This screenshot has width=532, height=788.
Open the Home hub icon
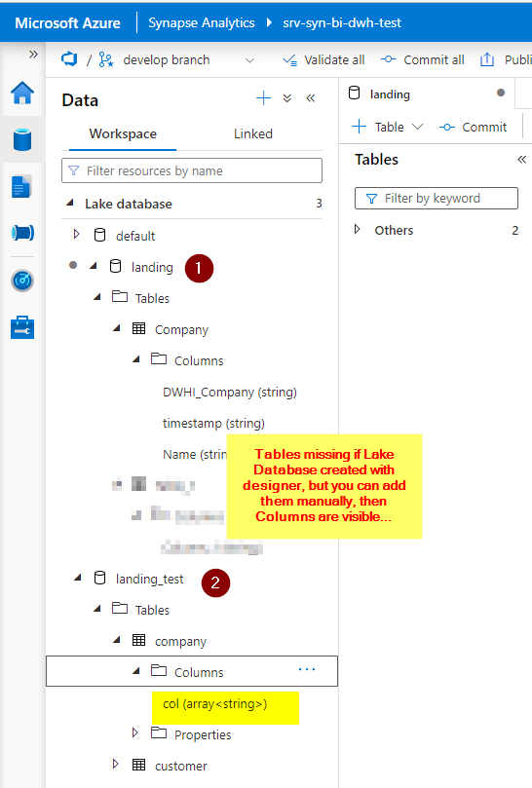pos(22,93)
